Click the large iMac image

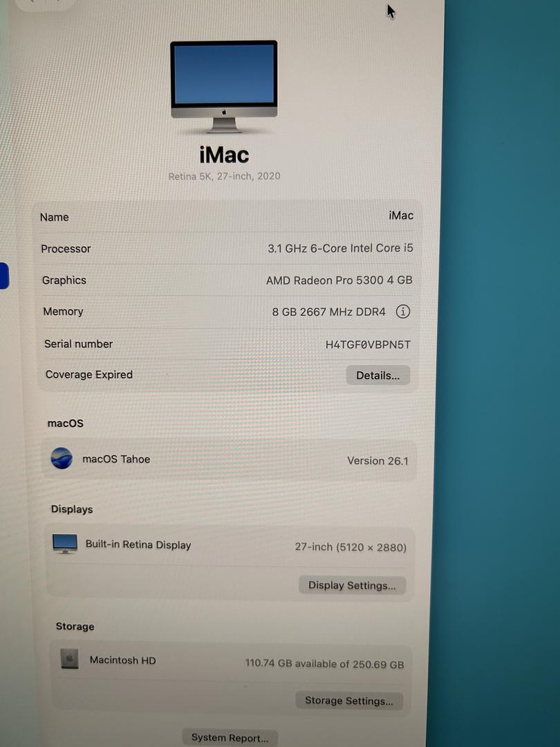click(224, 86)
